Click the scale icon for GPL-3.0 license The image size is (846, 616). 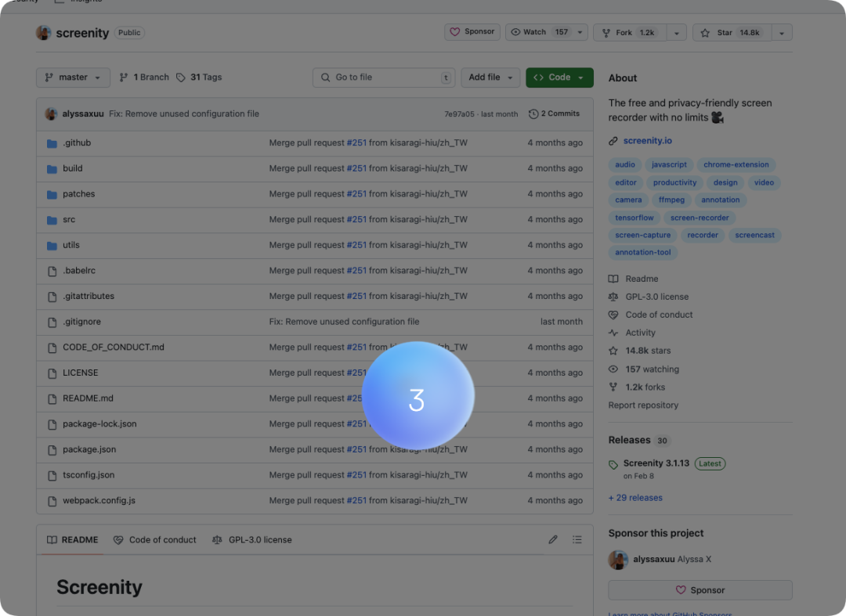(x=613, y=297)
